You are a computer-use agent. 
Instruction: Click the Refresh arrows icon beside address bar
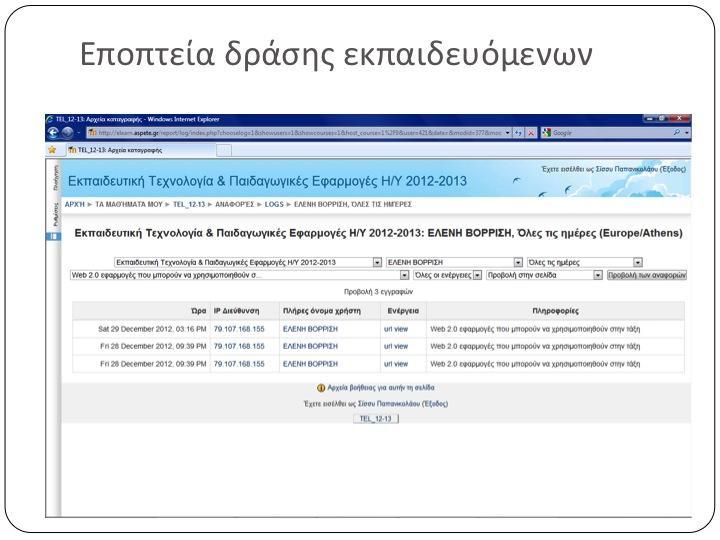coord(518,133)
